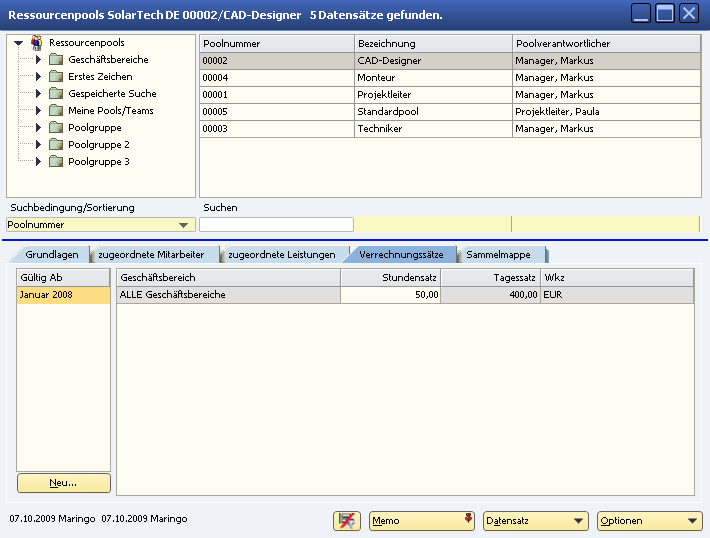
Task: Click the Meine Pools/Teams folder icon
Action: pos(56,111)
